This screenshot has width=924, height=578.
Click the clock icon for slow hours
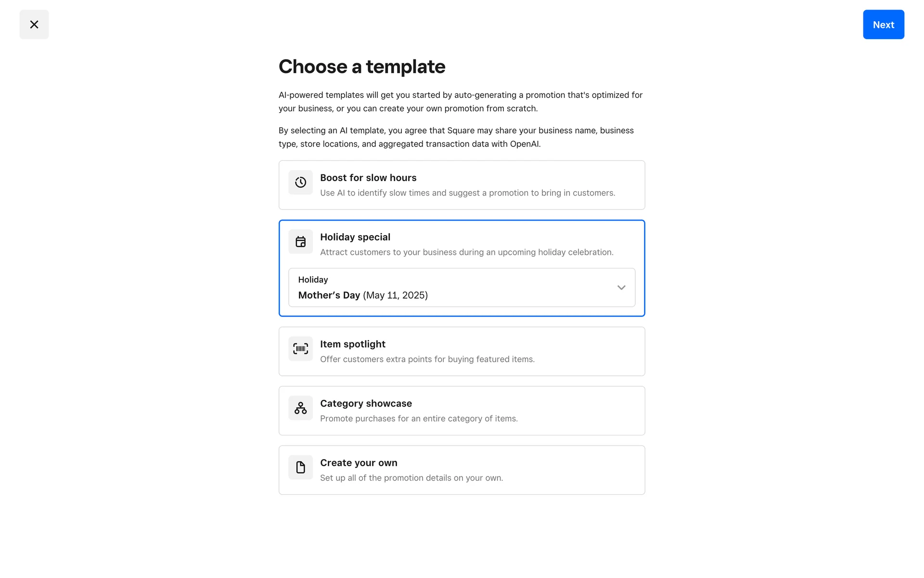point(300,183)
